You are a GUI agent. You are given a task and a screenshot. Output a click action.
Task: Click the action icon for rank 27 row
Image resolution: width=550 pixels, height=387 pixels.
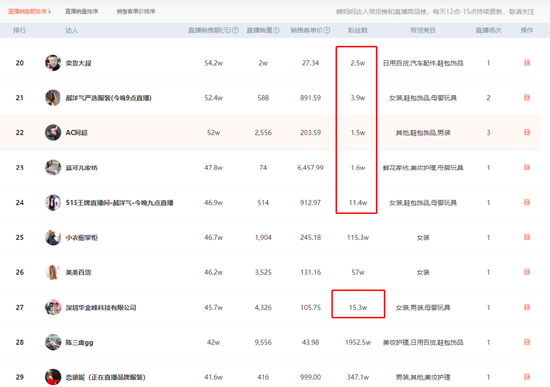(x=526, y=307)
